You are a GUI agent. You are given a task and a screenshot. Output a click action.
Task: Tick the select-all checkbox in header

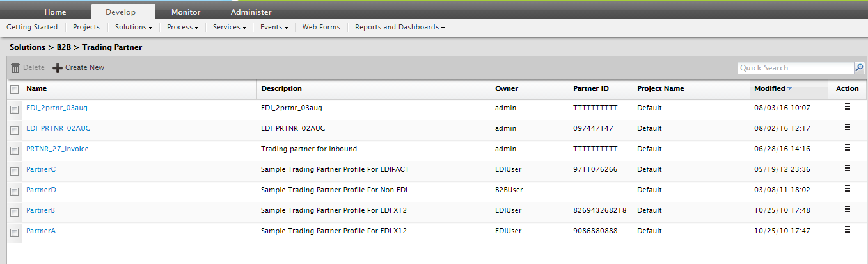[x=15, y=90]
